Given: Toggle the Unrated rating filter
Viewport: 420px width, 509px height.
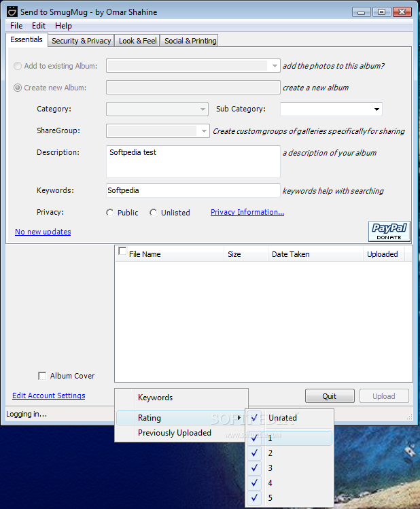Looking at the screenshot, I should click(290, 418).
